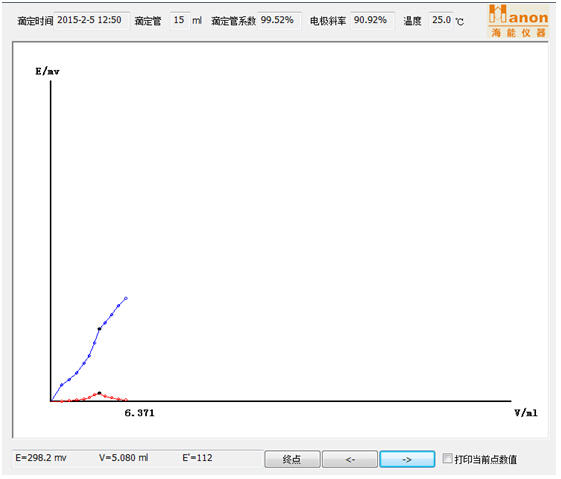Click the electrode slope field 90.92%
Viewport: 561px width, 479px height.
(372, 20)
